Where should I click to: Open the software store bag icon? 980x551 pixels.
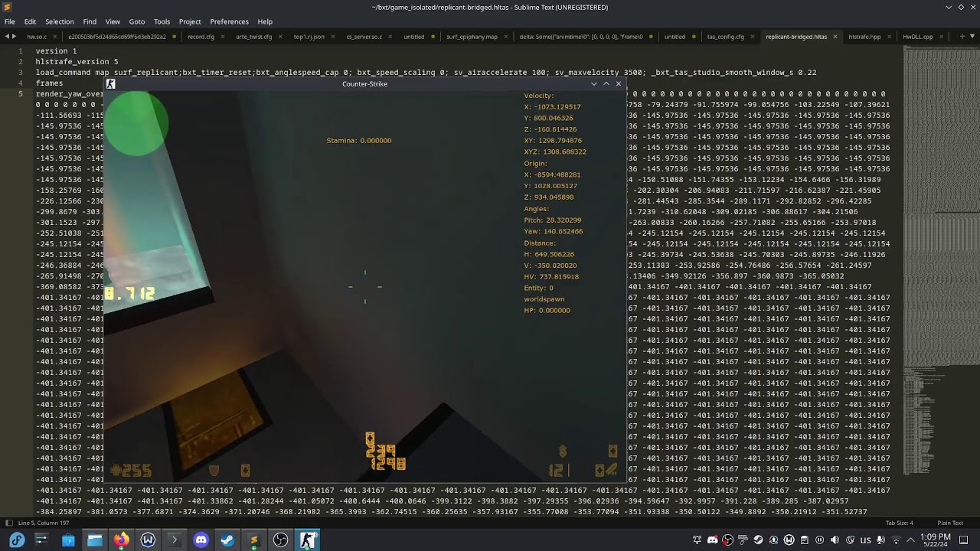[68, 540]
